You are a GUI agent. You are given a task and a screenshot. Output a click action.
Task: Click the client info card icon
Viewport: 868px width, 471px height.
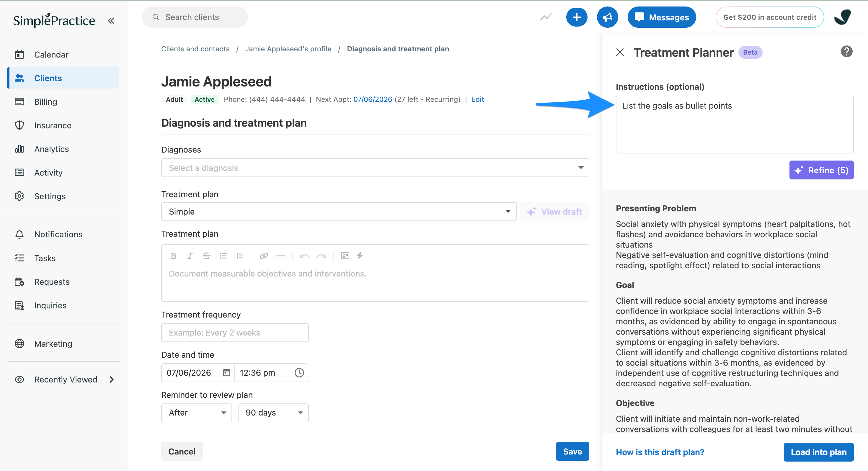[345, 256]
